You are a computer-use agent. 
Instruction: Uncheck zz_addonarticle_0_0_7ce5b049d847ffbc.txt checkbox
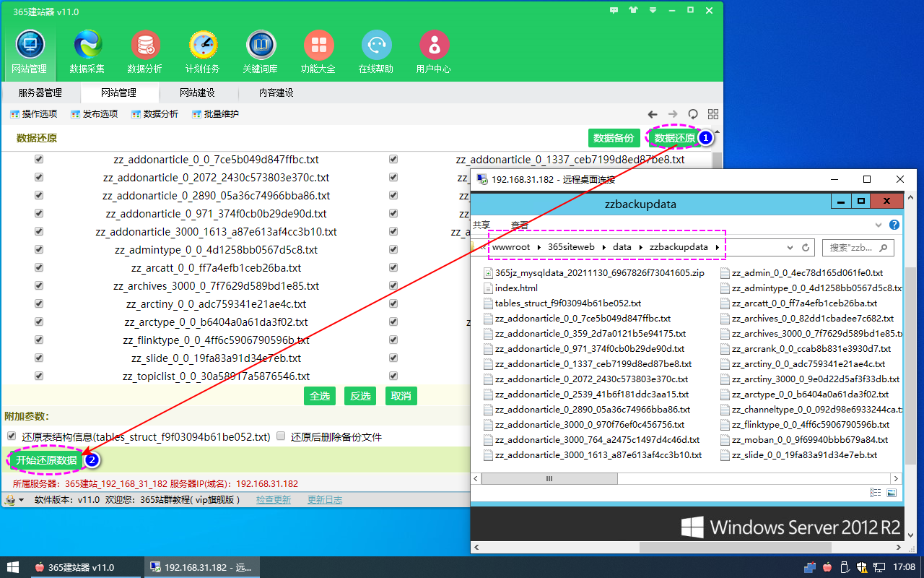(39, 159)
